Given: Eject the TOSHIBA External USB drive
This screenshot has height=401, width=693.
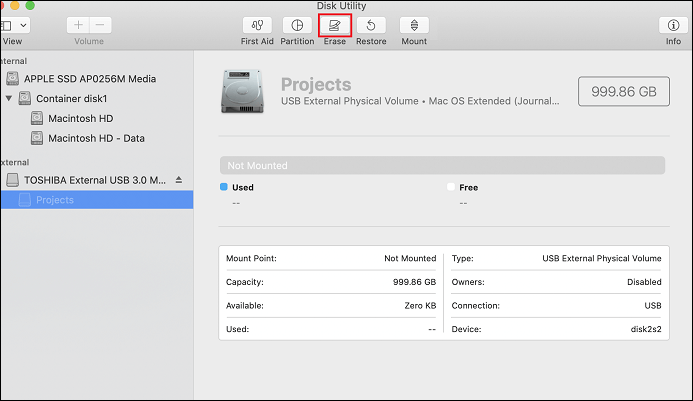Looking at the screenshot, I should (x=179, y=180).
